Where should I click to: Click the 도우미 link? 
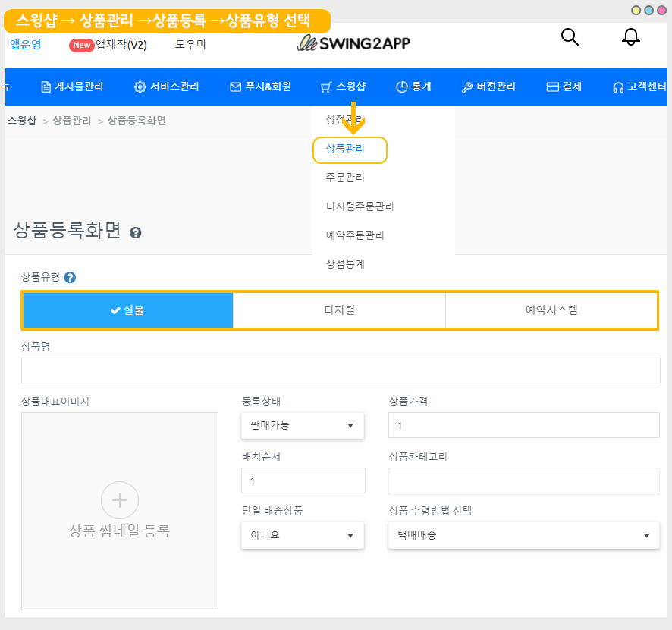[x=190, y=45]
